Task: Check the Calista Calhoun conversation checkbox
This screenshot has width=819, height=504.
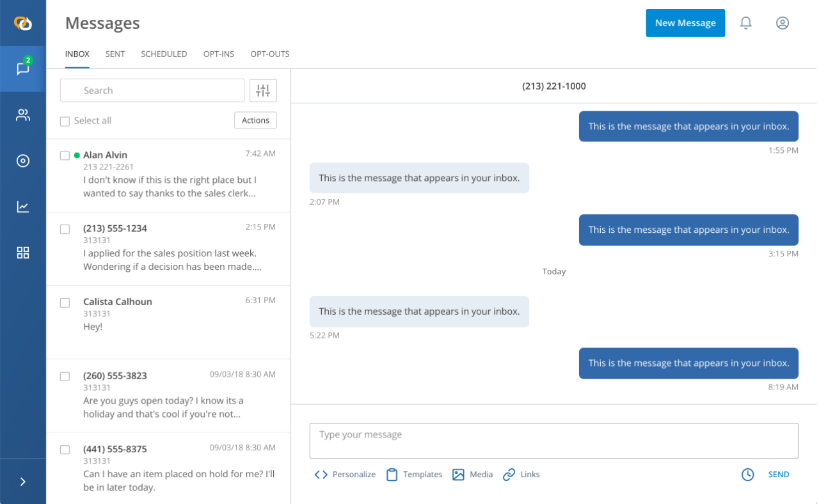Action: coord(65,302)
